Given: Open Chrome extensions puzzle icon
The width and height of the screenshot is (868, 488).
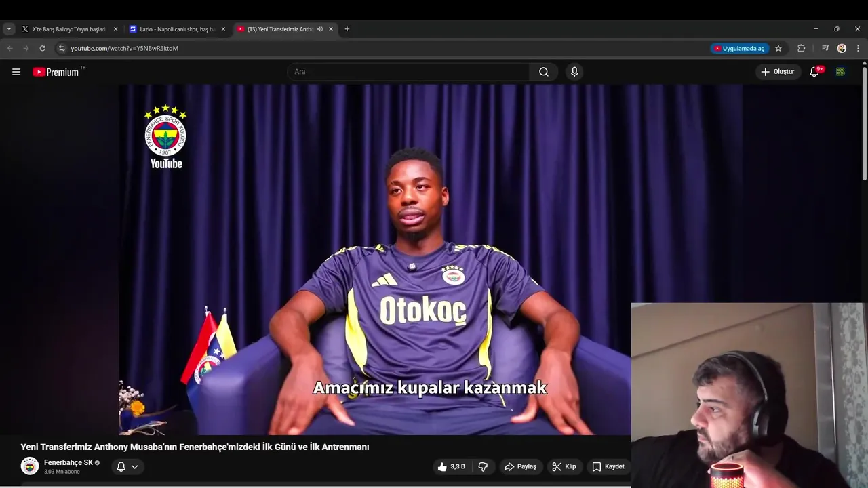Looking at the screenshot, I should click(801, 48).
